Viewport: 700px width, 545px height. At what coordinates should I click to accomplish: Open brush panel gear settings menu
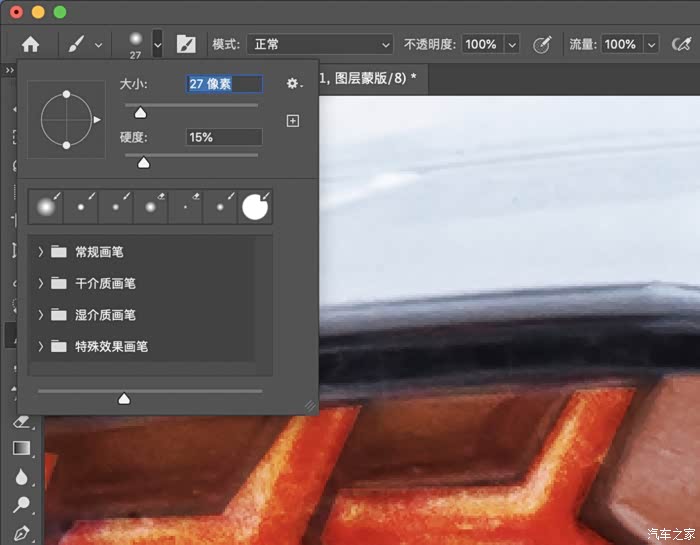[x=293, y=84]
